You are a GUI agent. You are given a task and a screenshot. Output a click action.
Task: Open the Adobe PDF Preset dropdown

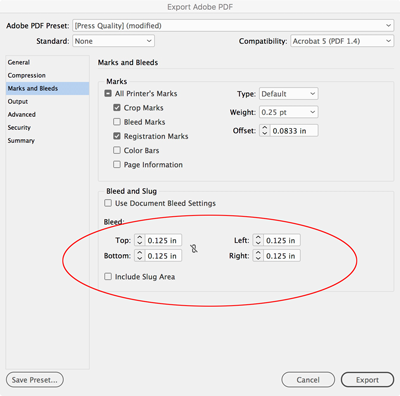pyautogui.click(x=233, y=26)
